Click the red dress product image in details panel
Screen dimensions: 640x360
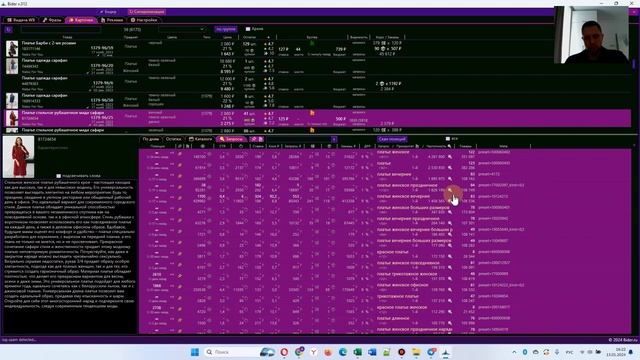(x=18, y=157)
